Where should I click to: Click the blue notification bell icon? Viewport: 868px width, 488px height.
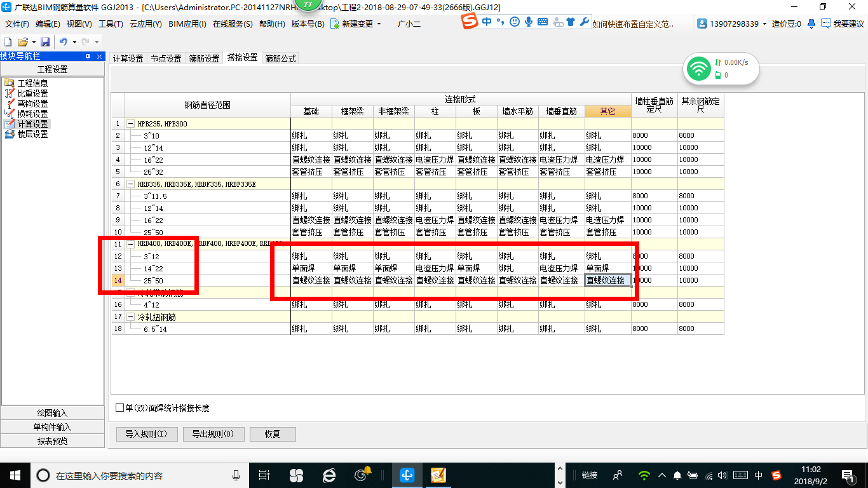click(x=811, y=24)
